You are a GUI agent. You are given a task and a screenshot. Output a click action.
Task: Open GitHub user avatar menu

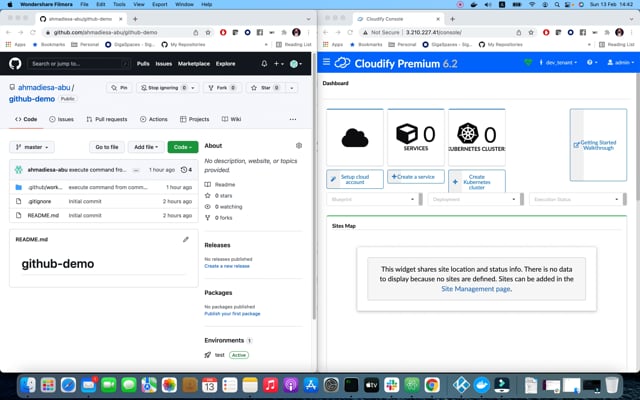tap(296, 64)
